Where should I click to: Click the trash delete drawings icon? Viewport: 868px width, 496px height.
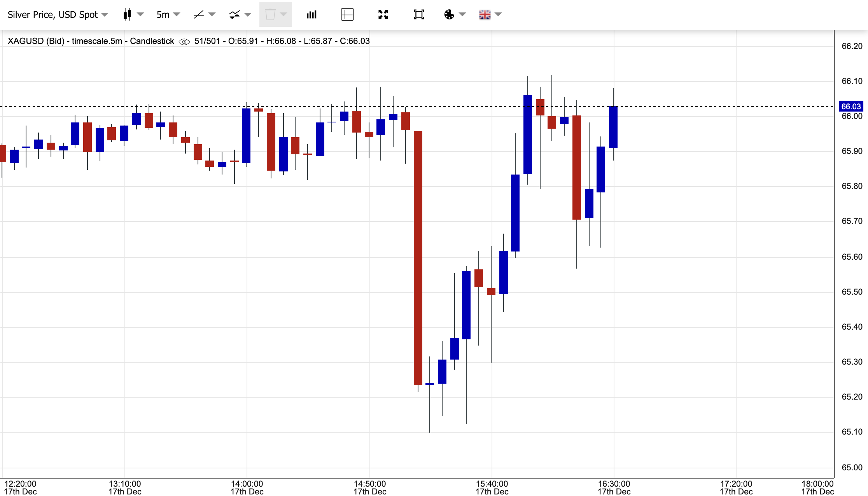[270, 15]
